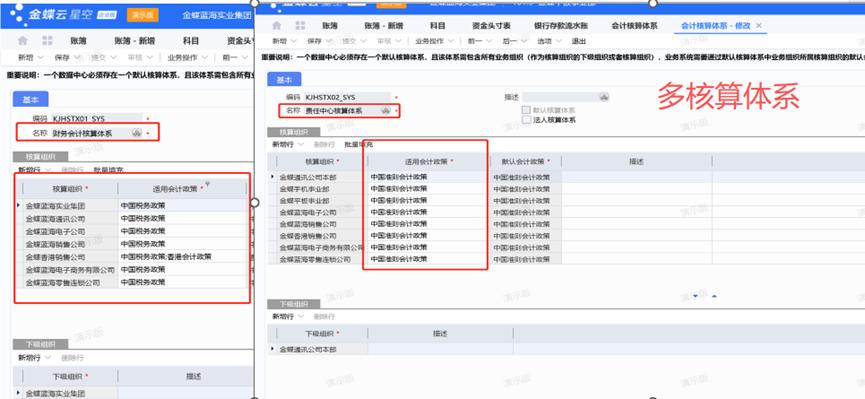Click 批量填充 in the 财务会计核算体系 window
Image resolution: width=865 pixels, height=399 pixels.
pos(108,171)
